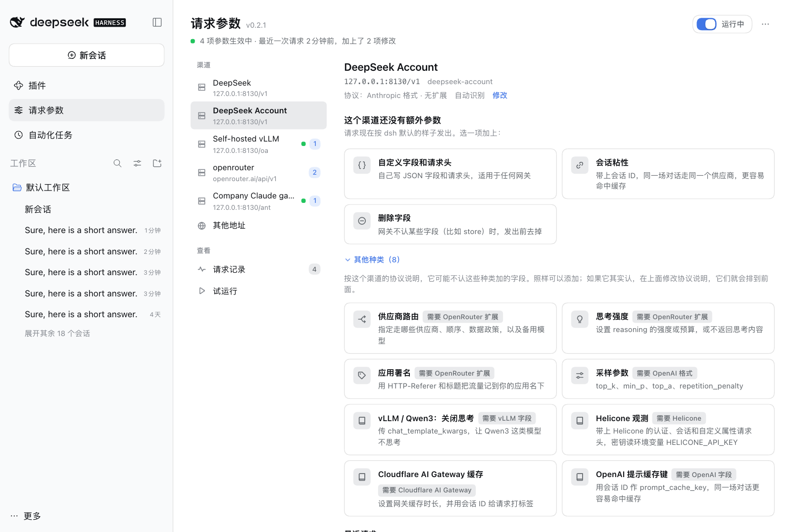The width and height of the screenshot is (792, 532).
Task: Open workspace search icon
Action: tap(117, 163)
